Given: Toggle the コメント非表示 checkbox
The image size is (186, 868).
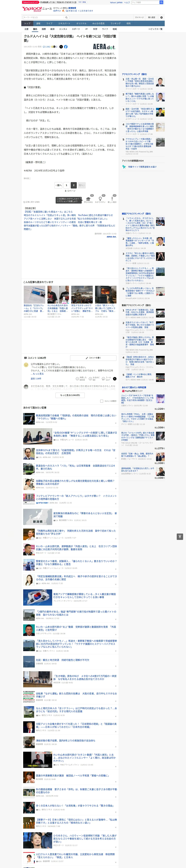Looking at the screenshot, I should point(102,401).
